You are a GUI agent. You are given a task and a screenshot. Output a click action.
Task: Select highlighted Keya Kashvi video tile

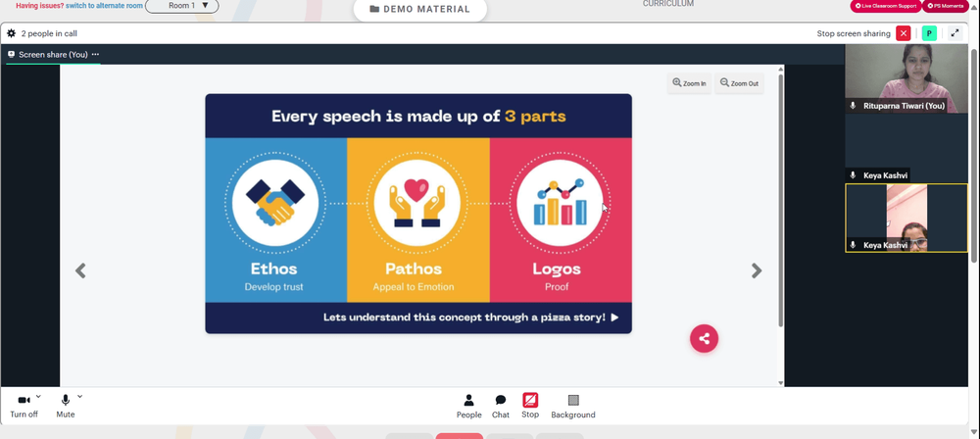click(906, 218)
